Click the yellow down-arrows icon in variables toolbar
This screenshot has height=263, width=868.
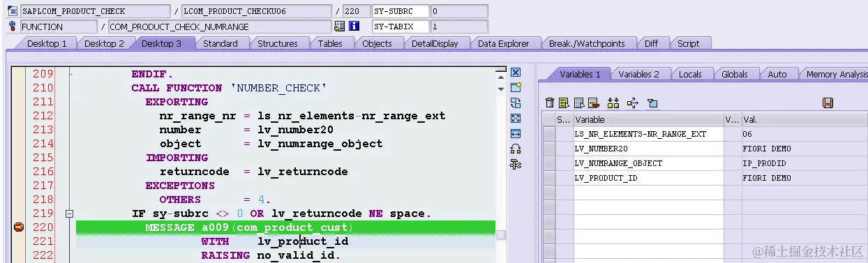tap(613, 103)
